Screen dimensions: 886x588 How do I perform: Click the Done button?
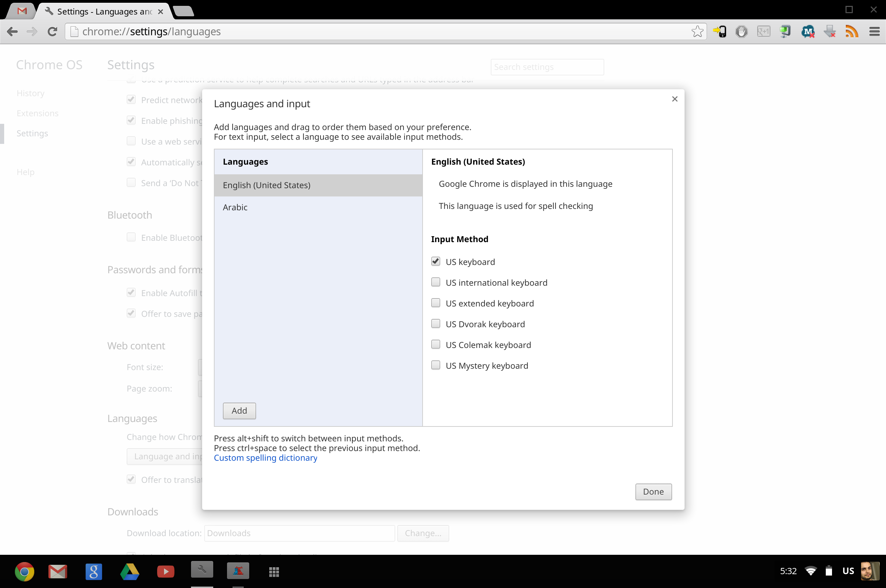tap(653, 491)
